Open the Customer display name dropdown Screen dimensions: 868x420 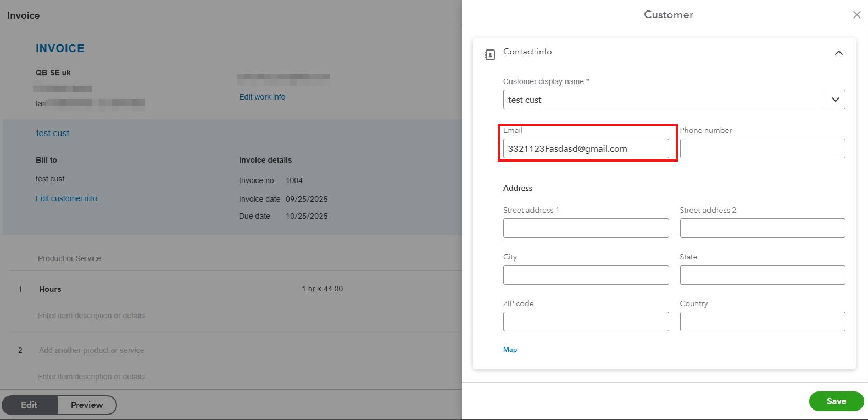point(835,100)
